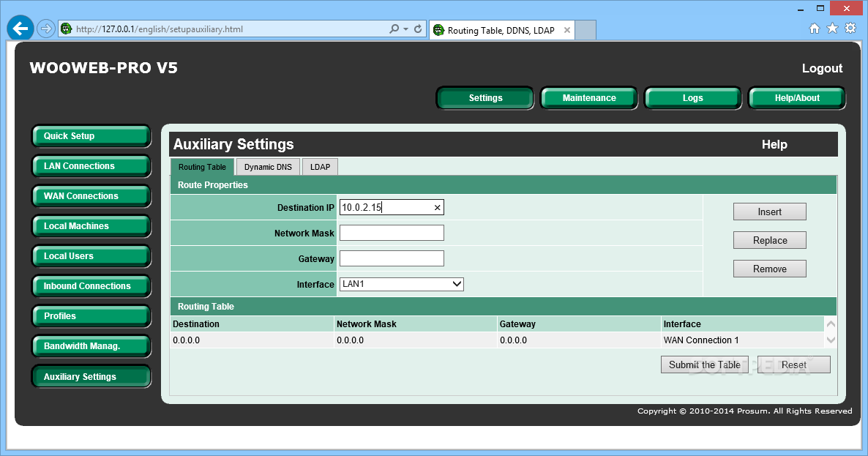Click the Gateway input field
The image size is (868, 456).
[392, 258]
